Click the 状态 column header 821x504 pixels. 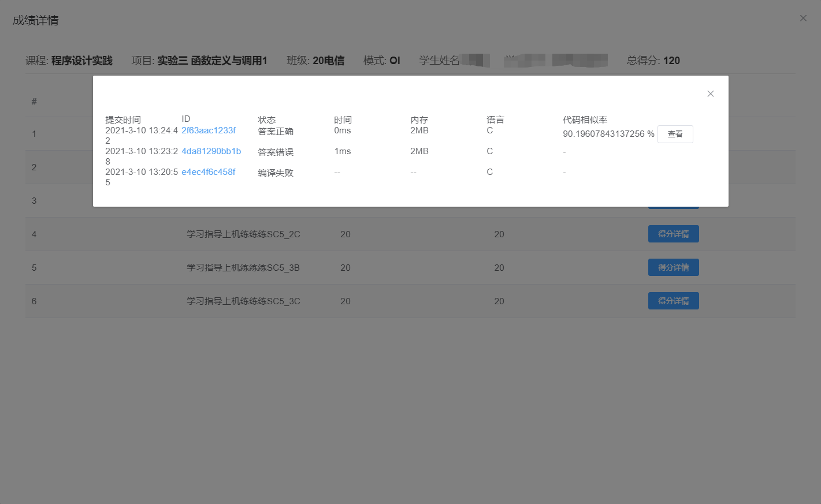tap(266, 120)
